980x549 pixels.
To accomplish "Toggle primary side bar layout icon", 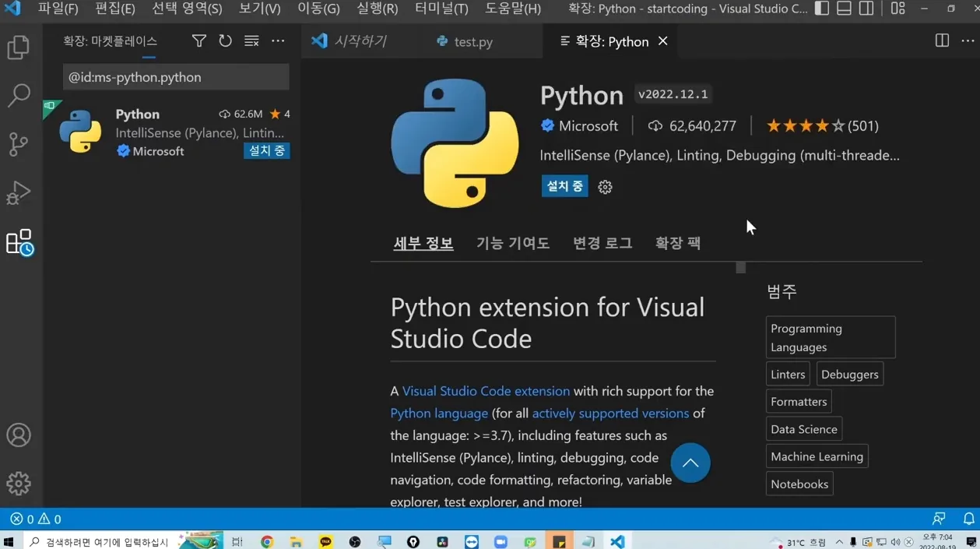I will (822, 9).
